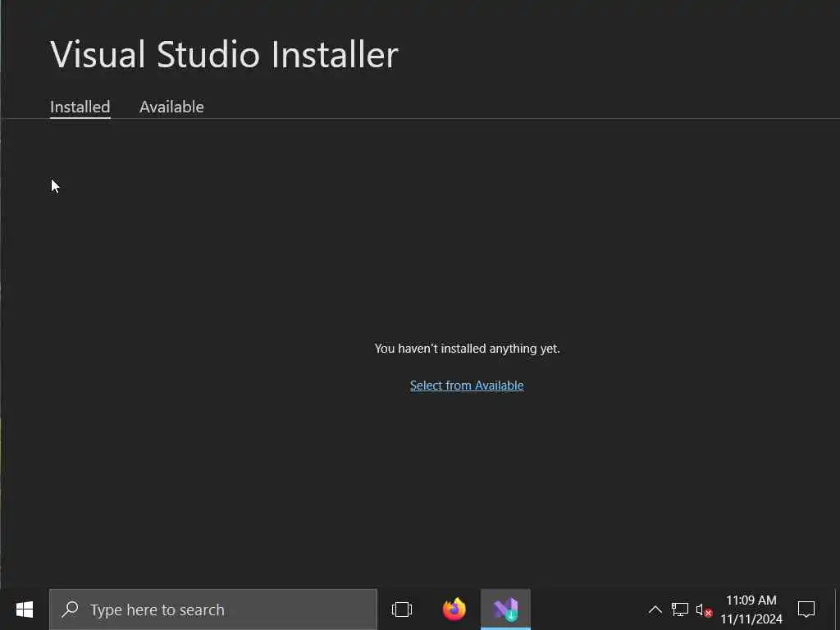Image resolution: width=840 pixels, height=630 pixels.
Task: Click the search magnifier icon in the taskbar
Action: 71,609
